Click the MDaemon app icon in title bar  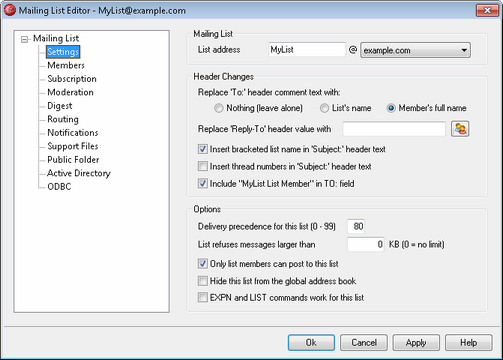pos(10,10)
